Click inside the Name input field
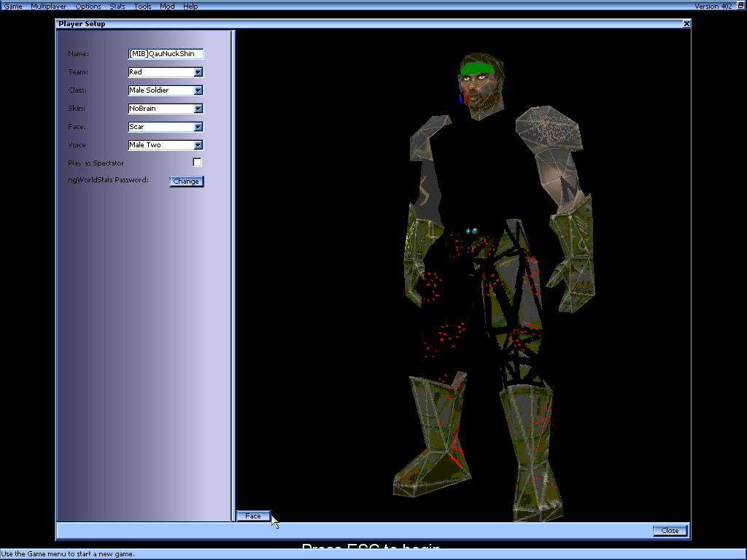The image size is (747, 560). pos(164,53)
